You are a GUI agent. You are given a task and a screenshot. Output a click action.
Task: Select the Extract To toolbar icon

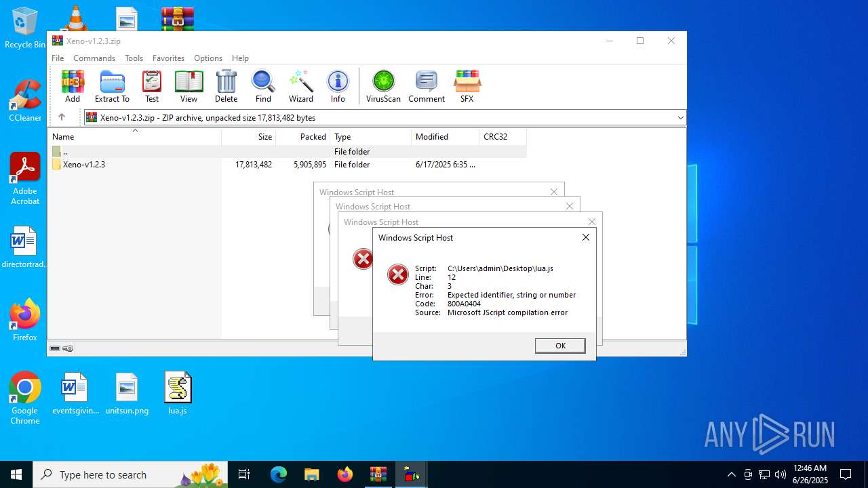coord(112,86)
